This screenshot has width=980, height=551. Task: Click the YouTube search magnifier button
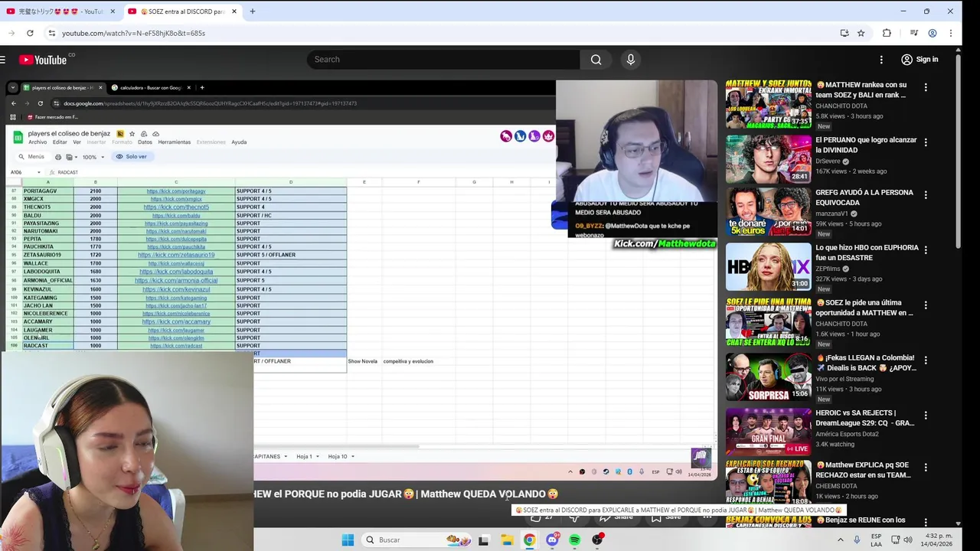(x=596, y=60)
